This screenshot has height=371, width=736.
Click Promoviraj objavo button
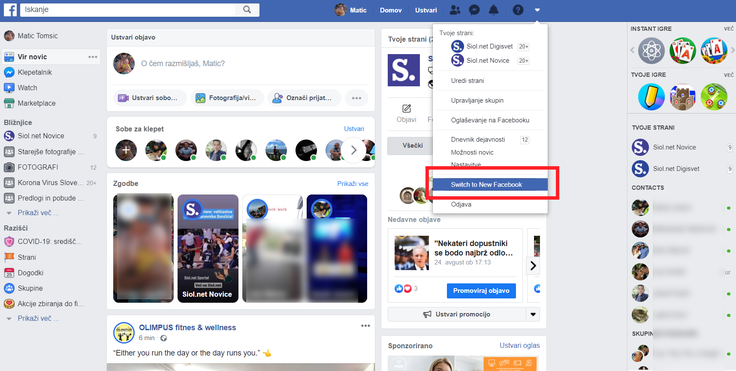tap(481, 291)
